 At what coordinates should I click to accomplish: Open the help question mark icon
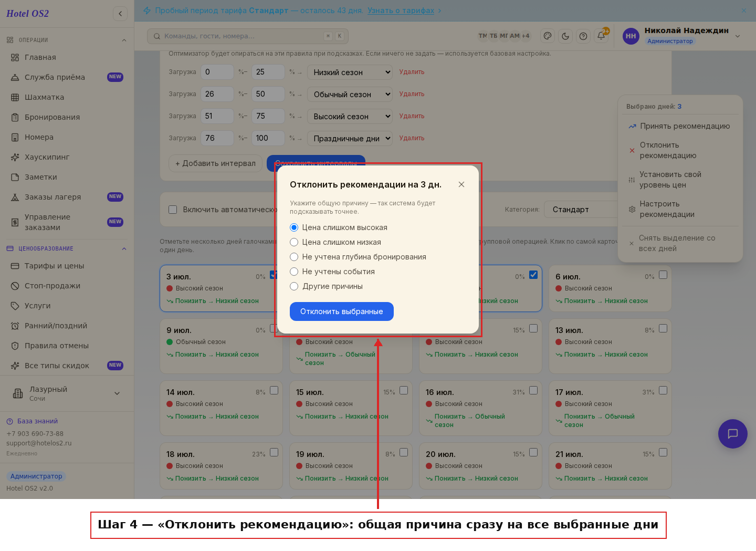tap(583, 36)
